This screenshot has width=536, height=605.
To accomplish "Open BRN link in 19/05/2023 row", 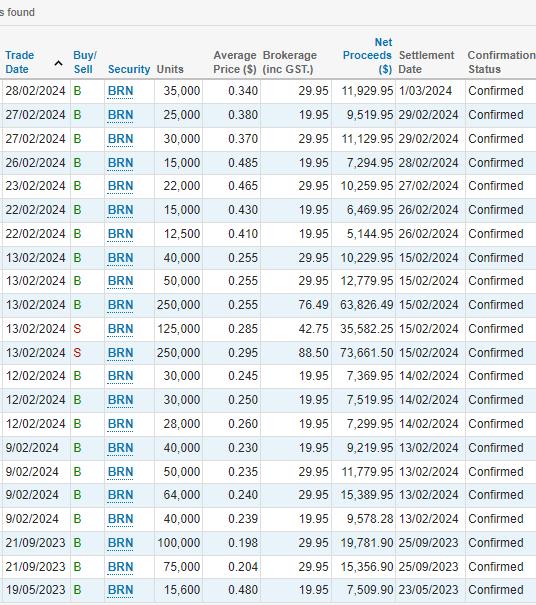I will point(120,590).
